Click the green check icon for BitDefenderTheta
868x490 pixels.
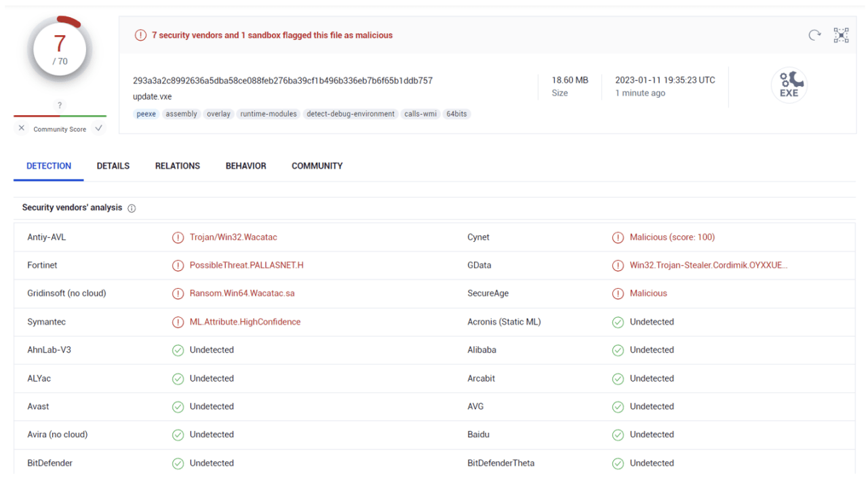click(618, 464)
